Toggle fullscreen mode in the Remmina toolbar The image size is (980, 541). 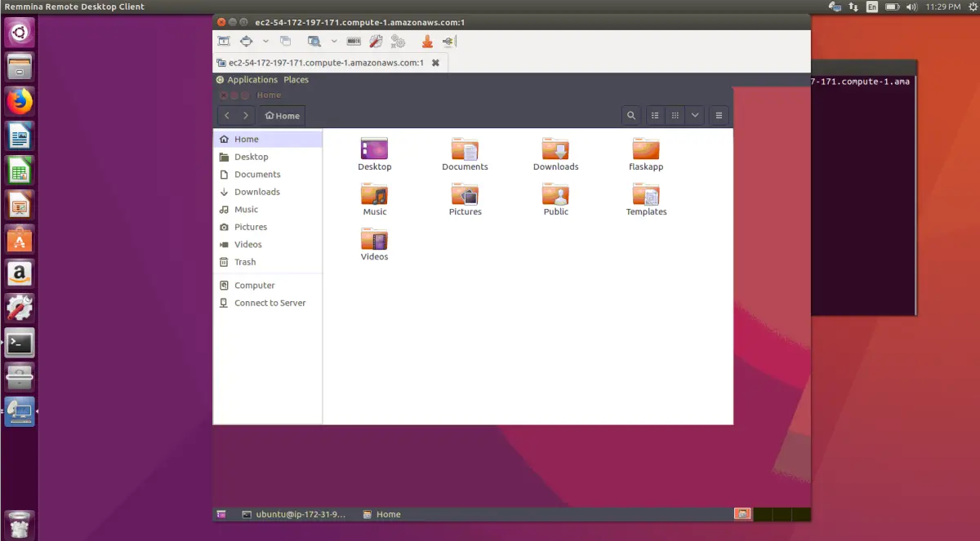(x=224, y=41)
